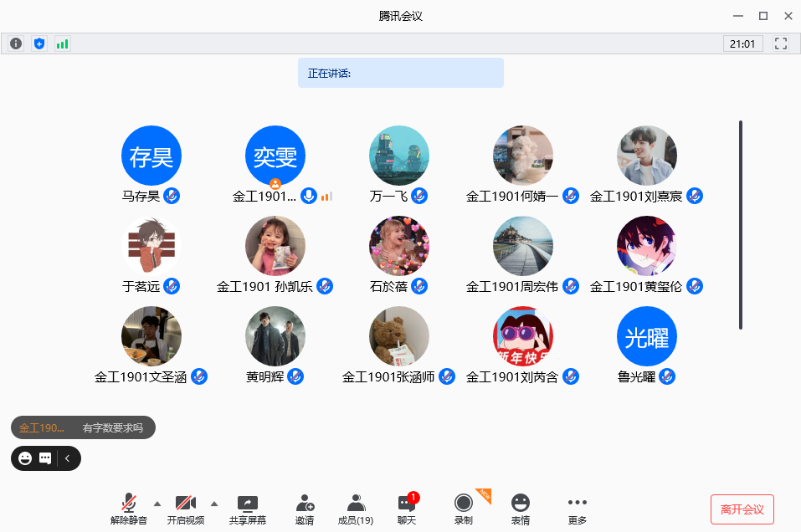801x532 pixels.
Task: Click the name label 金工1901周宏伟
Action: 512,286
